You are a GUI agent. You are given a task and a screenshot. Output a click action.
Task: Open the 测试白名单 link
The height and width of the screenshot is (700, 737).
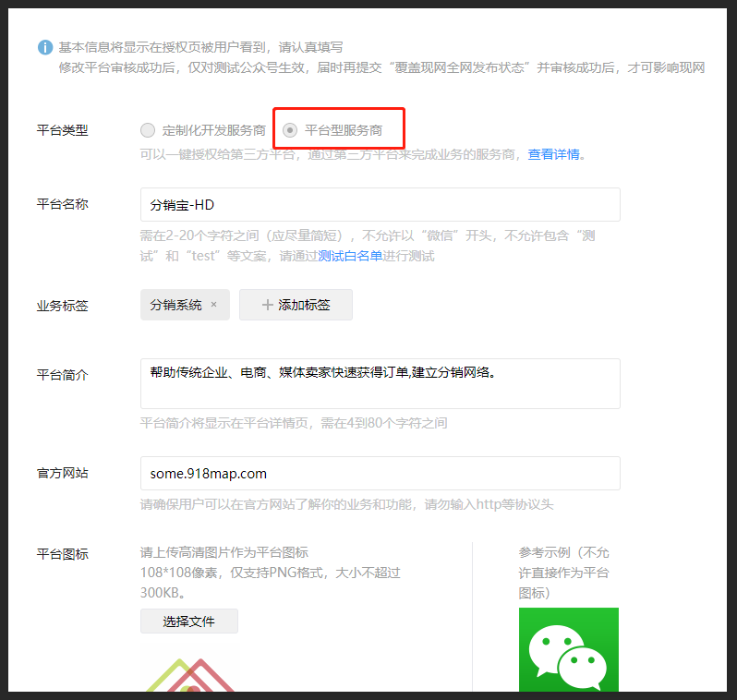click(x=350, y=256)
